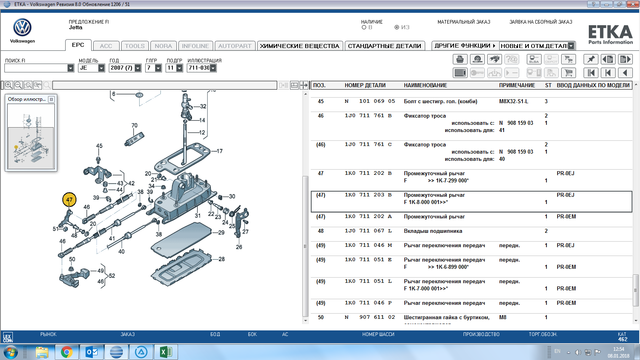Click the fit-width layout icon above illustration
640x360 pixels.
294,85
